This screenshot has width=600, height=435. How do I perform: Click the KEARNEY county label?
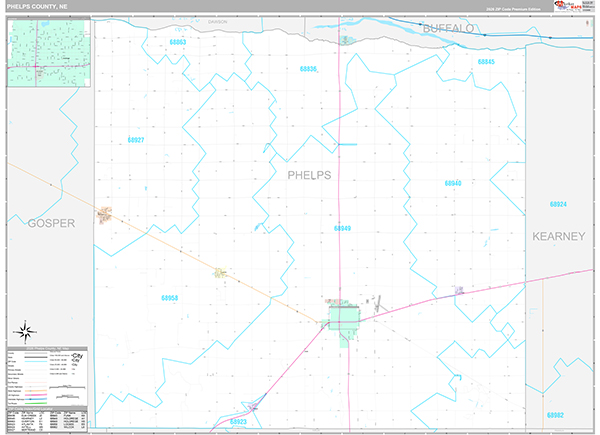tap(558, 236)
